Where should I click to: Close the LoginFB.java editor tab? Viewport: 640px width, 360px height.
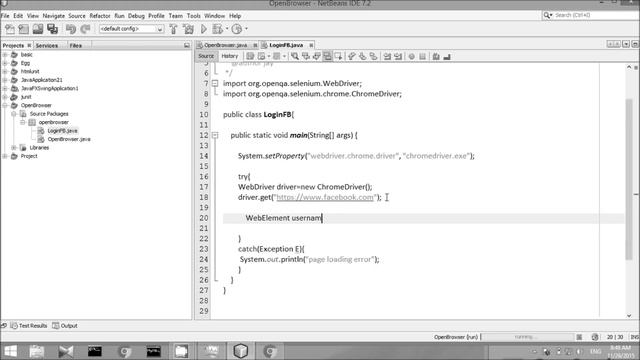[x=311, y=45]
